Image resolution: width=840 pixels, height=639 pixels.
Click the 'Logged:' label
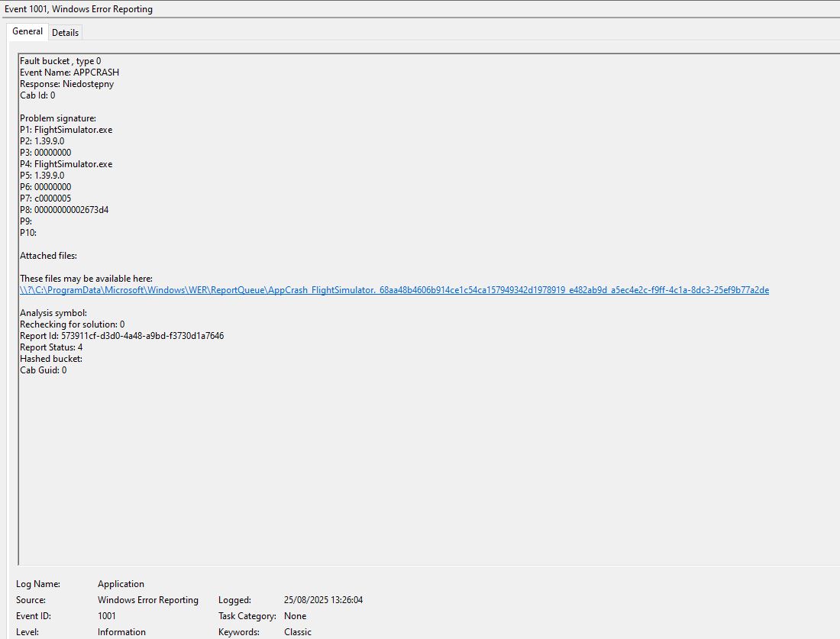coord(234,600)
